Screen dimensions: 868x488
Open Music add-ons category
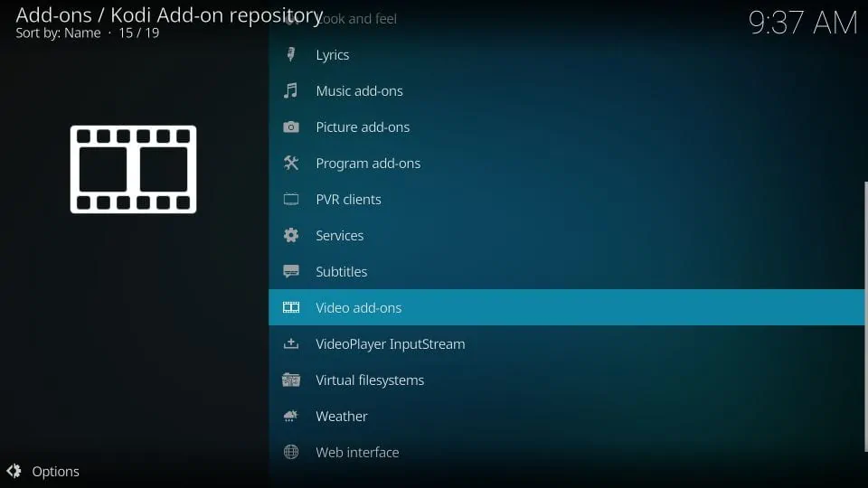(566, 90)
